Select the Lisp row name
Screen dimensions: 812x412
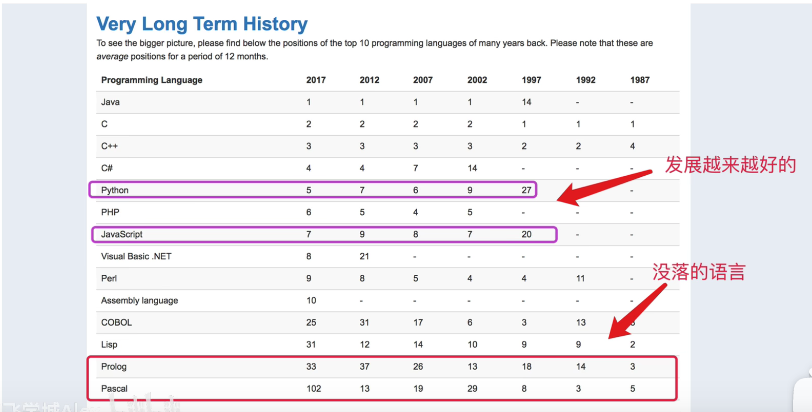109,345
